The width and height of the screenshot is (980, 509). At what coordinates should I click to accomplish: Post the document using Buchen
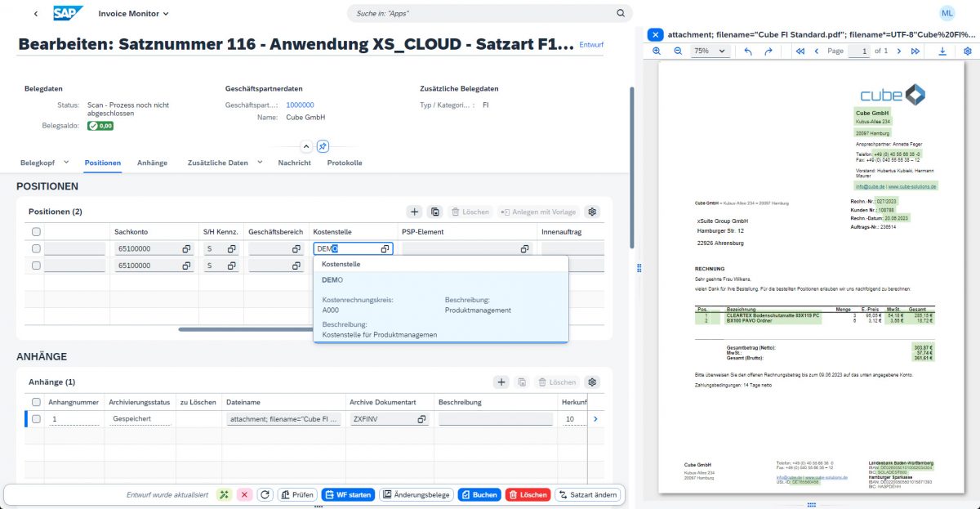click(x=479, y=494)
